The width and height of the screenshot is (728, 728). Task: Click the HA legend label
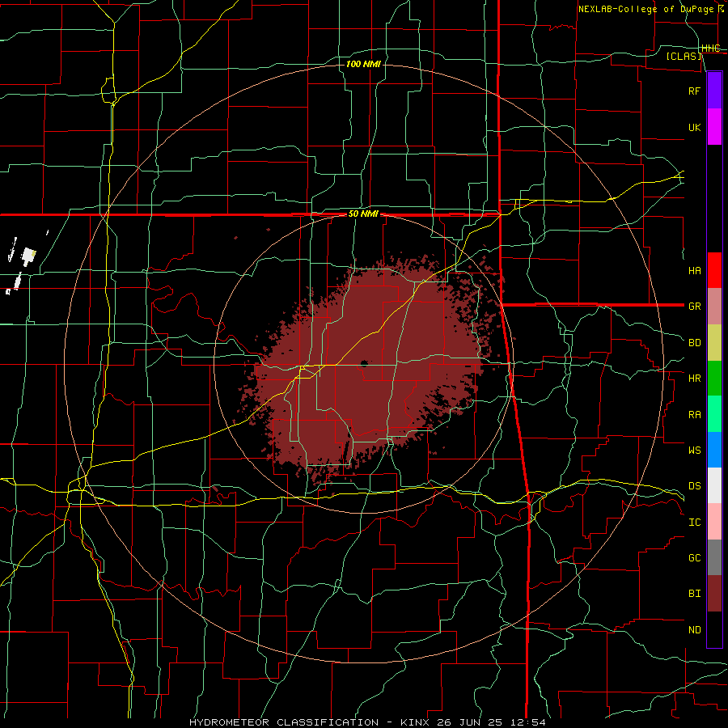(x=695, y=270)
